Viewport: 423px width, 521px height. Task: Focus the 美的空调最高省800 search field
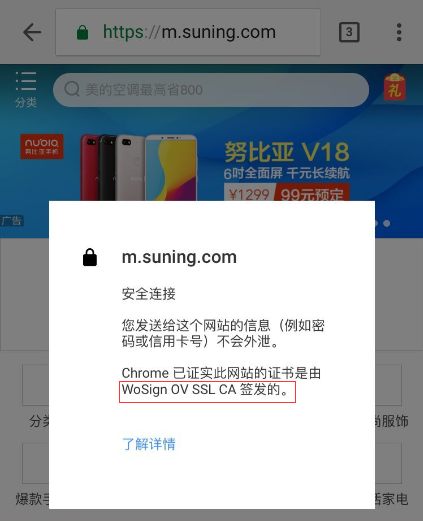(x=211, y=90)
